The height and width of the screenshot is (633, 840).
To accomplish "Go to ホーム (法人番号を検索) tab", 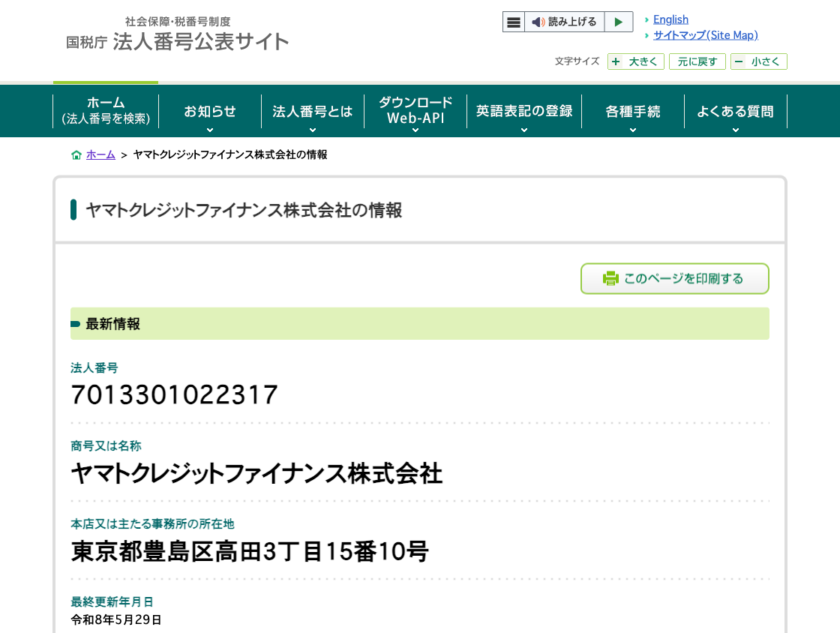I will point(106,111).
